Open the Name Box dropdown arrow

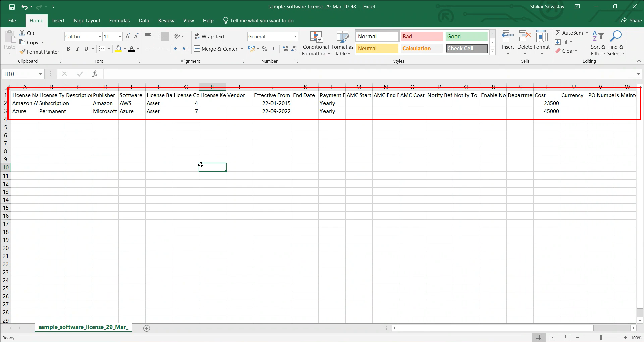pyautogui.click(x=40, y=74)
